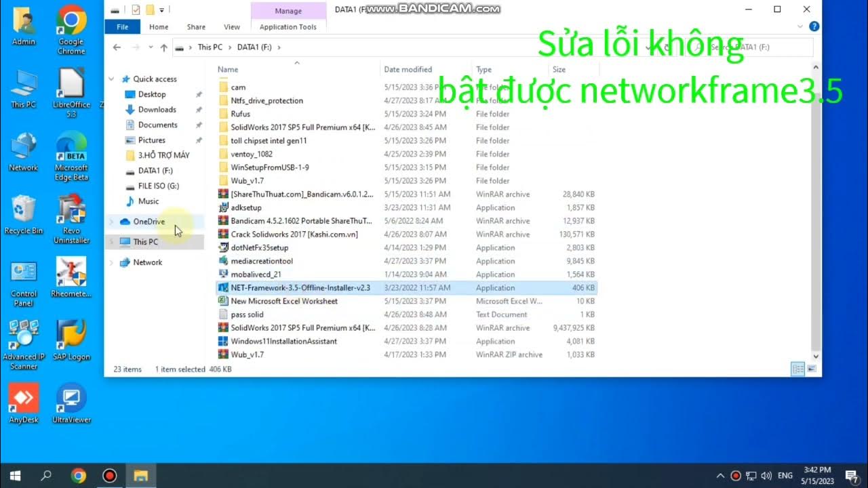Sort by the Type column header

(x=484, y=69)
